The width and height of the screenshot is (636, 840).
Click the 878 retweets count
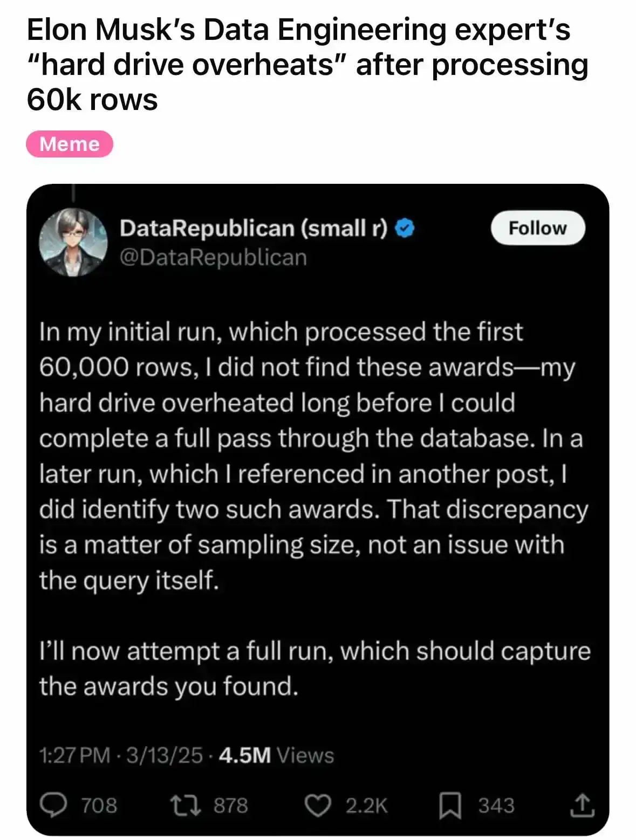click(231, 805)
